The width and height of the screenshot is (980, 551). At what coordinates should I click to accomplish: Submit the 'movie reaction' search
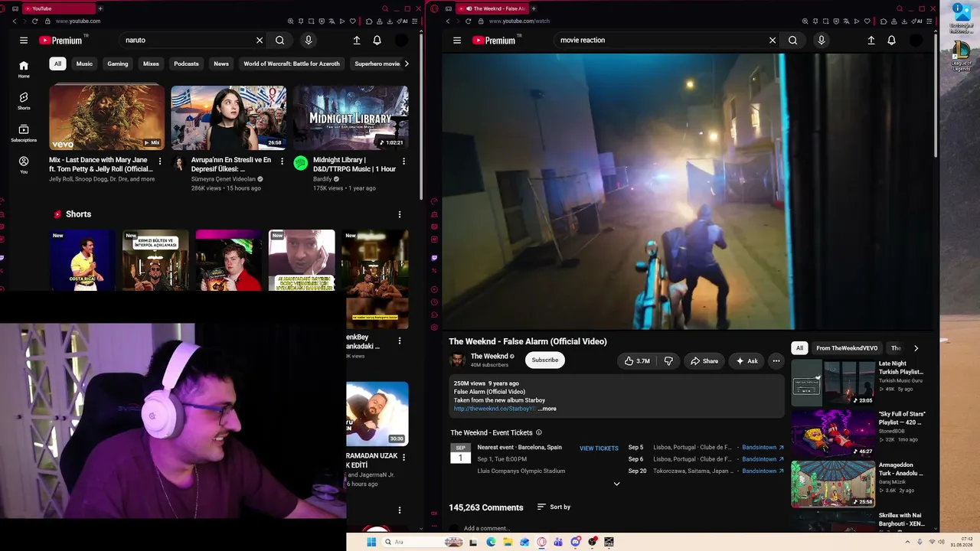tap(792, 41)
